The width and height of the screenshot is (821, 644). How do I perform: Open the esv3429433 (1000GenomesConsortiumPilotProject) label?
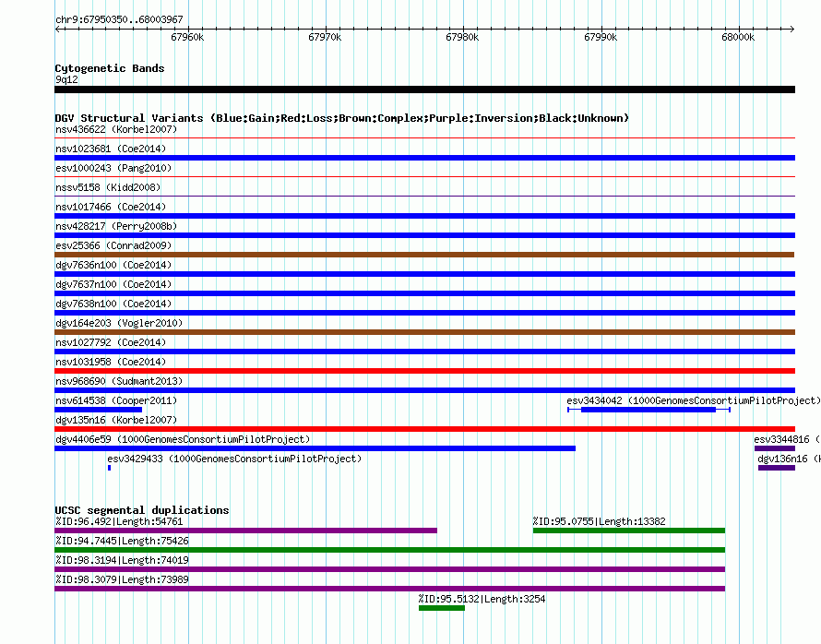[x=234, y=459]
